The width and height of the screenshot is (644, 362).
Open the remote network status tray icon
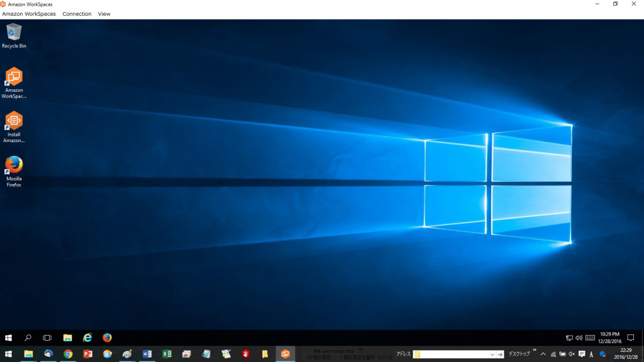(x=569, y=337)
